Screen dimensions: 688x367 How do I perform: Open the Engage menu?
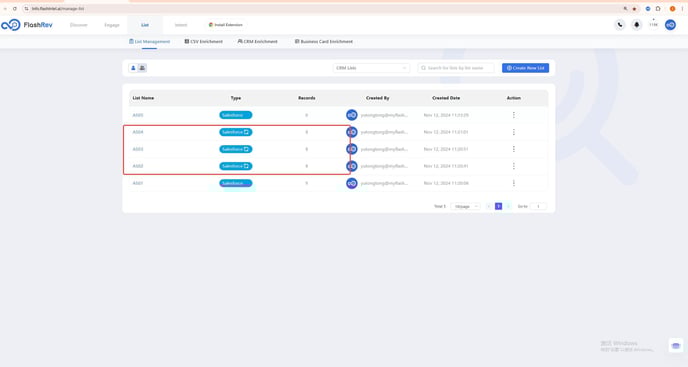point(112,25)
